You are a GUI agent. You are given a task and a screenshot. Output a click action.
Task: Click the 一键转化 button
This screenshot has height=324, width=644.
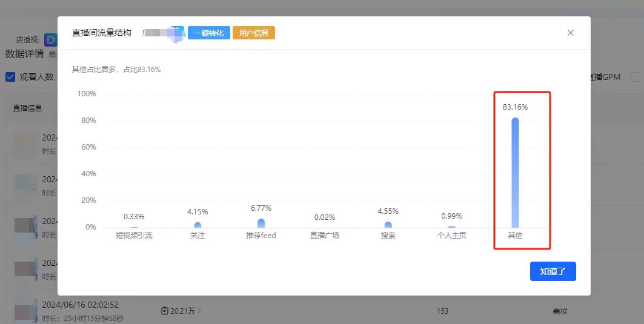click(208, 33)
